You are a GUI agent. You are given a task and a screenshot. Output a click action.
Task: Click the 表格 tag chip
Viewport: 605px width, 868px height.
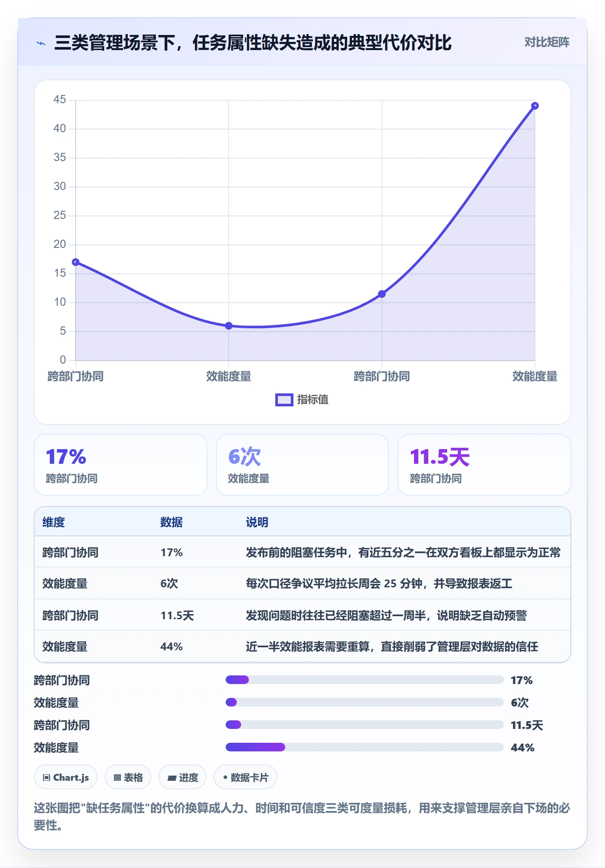128,777
